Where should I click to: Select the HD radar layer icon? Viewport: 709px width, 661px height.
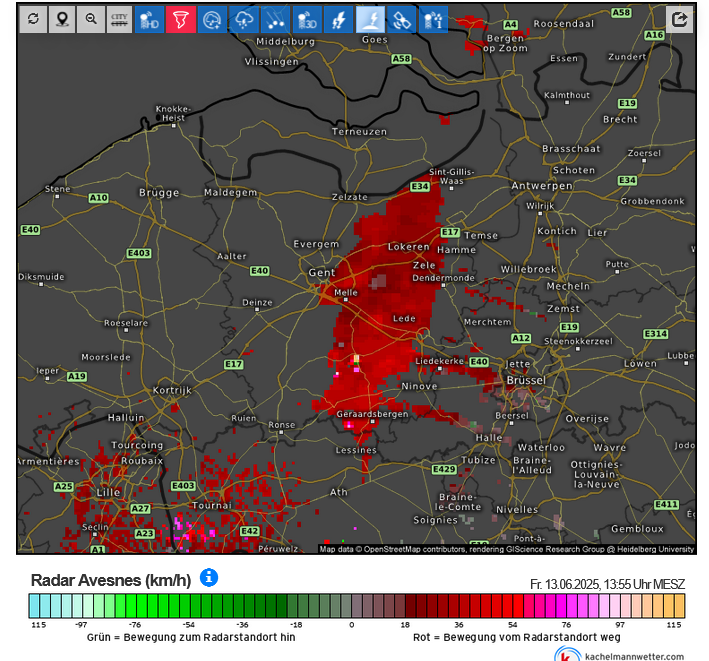150,19
